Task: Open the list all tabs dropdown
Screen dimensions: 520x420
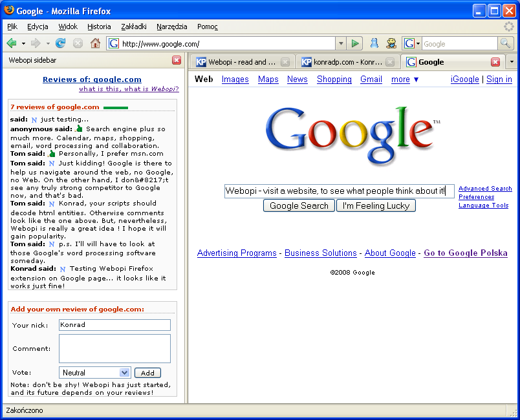Action: (512, 62)
